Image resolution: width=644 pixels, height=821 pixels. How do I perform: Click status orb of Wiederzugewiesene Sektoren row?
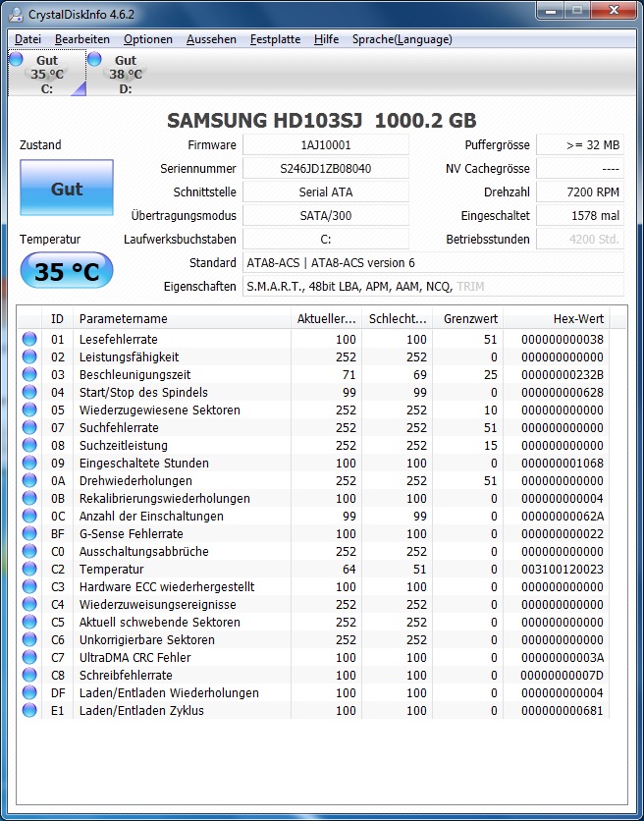coord(29,410)
